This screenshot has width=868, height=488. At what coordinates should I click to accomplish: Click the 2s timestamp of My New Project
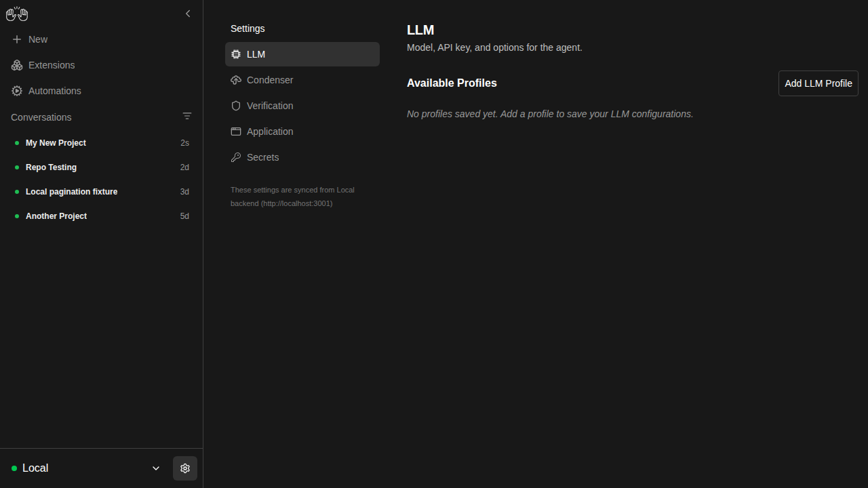pos(184,143)
